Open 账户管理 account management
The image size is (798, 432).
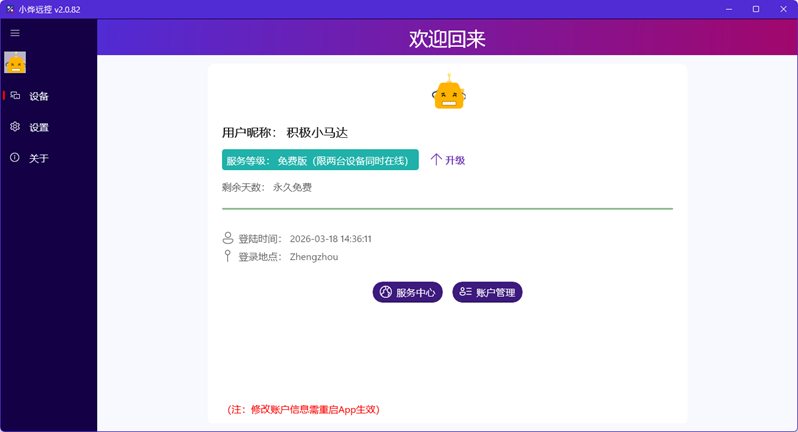click(x=487, y=292)
